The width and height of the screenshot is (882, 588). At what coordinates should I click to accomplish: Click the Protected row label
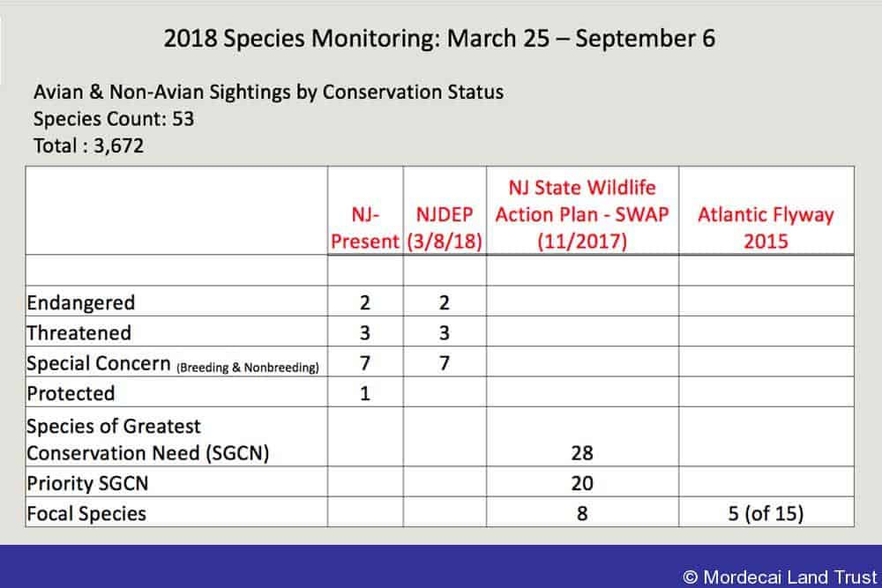coord(71,393)
